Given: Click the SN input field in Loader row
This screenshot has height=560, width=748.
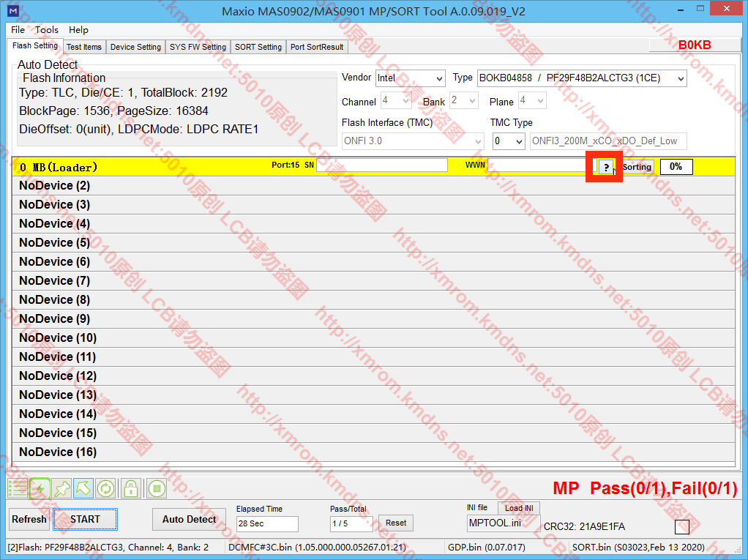Looking at the screenshot, I should (381, 166).
